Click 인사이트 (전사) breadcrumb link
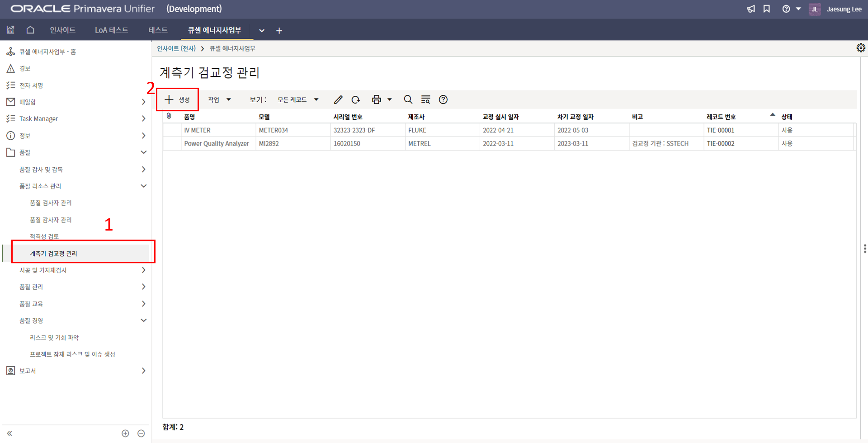Image resolution: width=868 pixels, height=443 pixels. tap(176, 48)
